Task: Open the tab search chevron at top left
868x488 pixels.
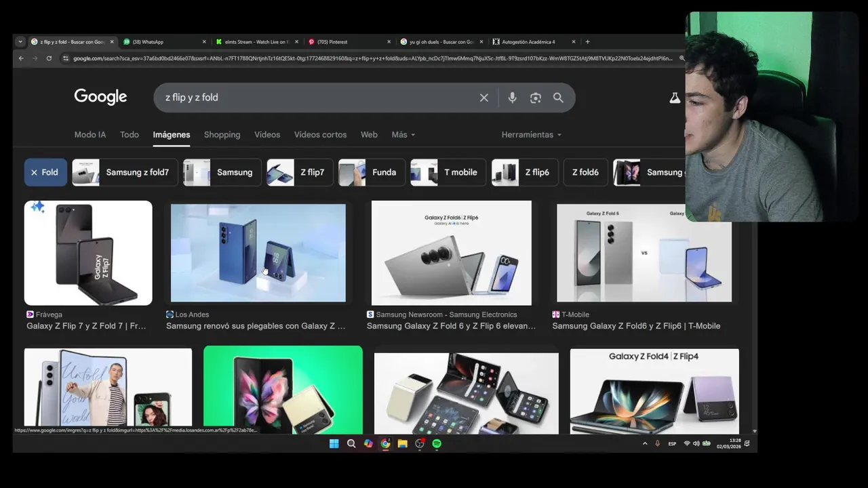Action: 20,42
